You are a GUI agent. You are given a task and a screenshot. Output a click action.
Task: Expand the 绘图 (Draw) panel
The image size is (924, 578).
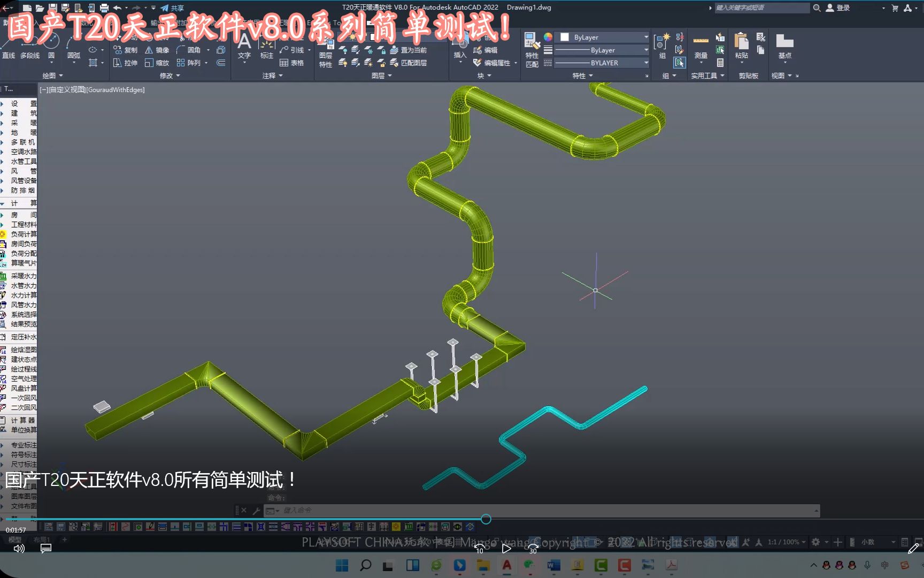(x=52, y=75)
